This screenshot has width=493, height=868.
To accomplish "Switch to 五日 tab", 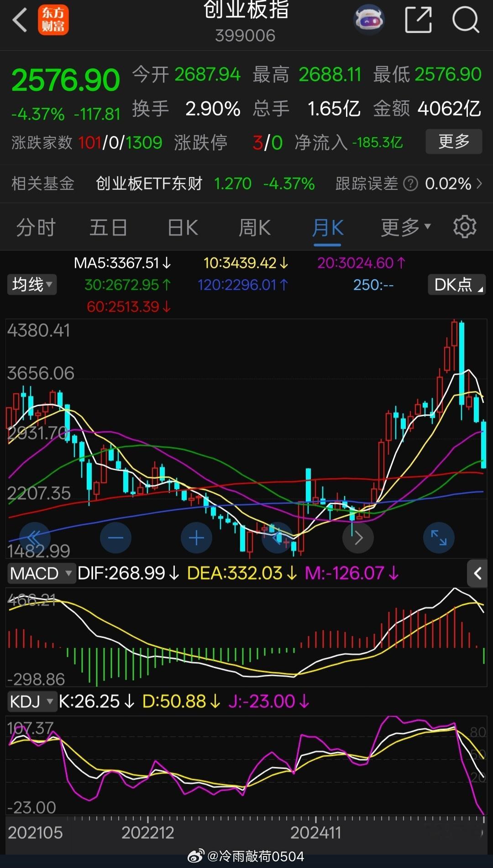I will click(109, 227).
